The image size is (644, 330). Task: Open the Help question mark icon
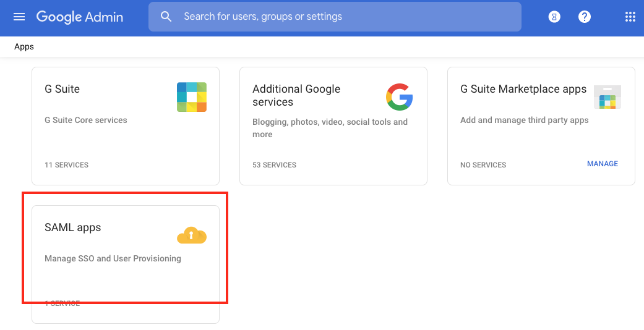click(585, 17)
